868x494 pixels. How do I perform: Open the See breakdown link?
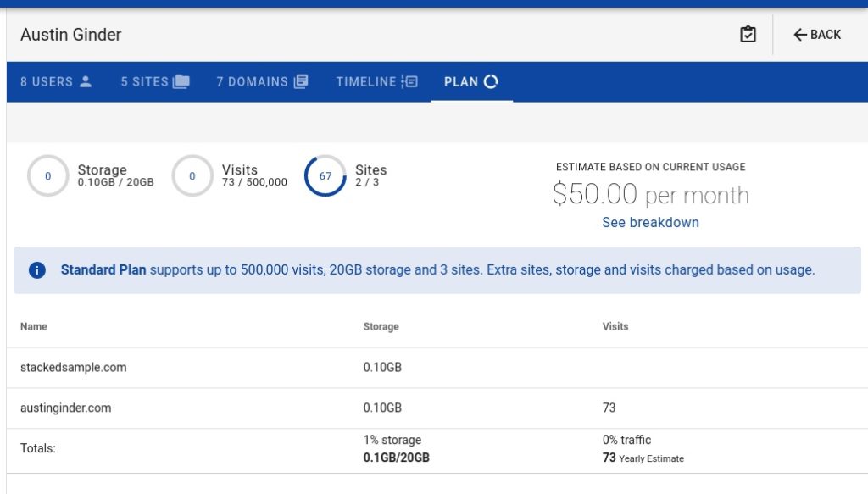click(x=650, y=223)
